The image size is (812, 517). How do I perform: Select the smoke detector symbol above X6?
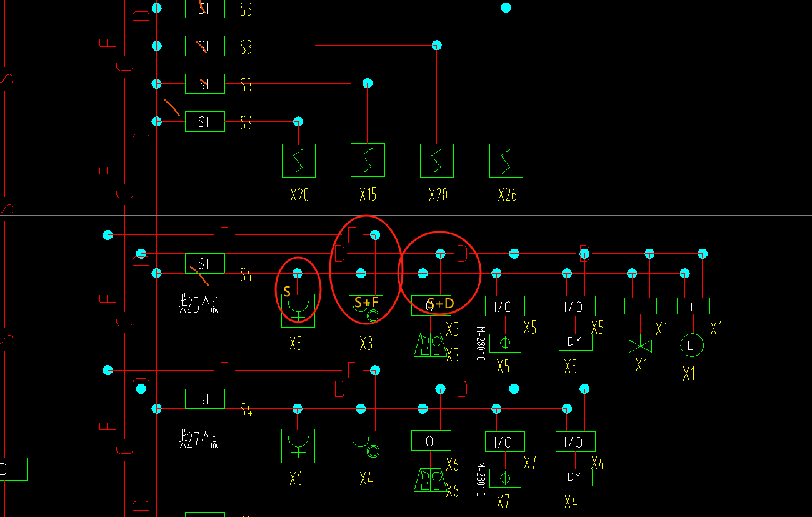tap(298, 446)
